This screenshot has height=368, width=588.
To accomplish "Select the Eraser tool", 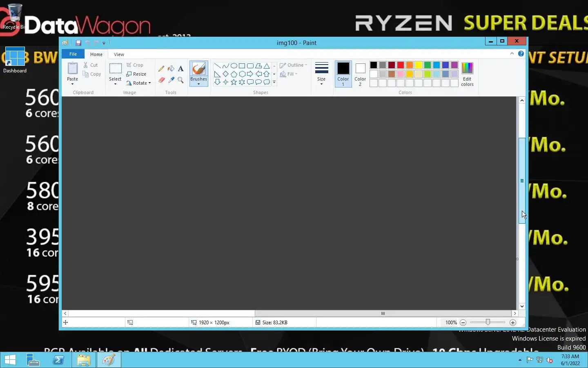I will [161, 80].
